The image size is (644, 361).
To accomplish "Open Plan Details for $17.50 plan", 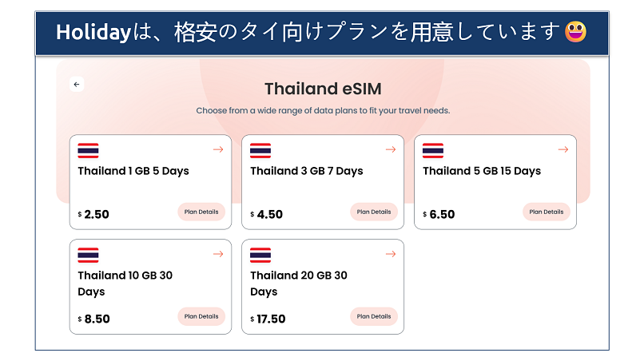I will [374, 316].
